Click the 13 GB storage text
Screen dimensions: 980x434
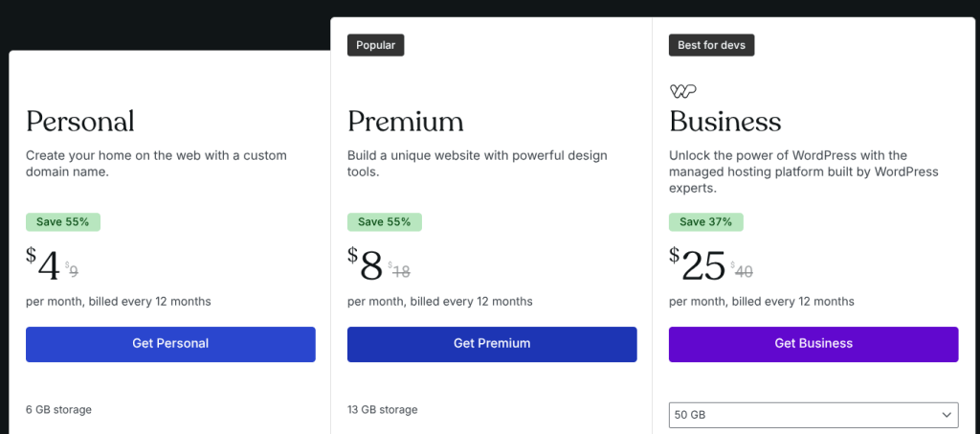coord(383,410)
